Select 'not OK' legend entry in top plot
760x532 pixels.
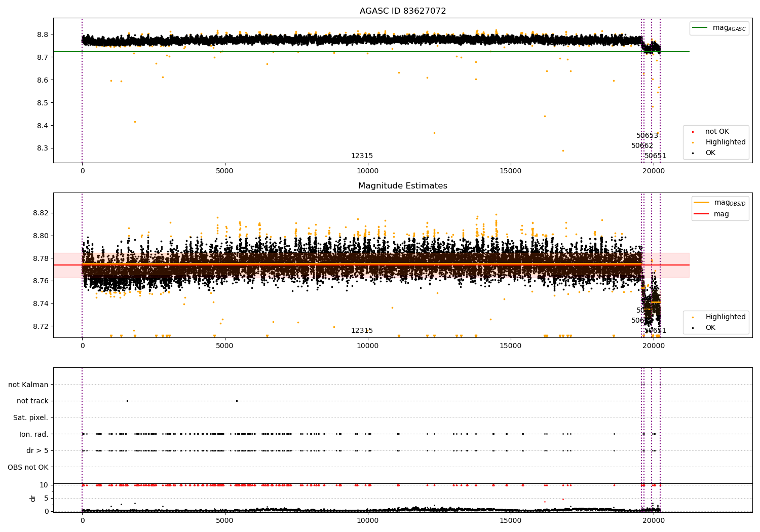click(x=717, y=132)
